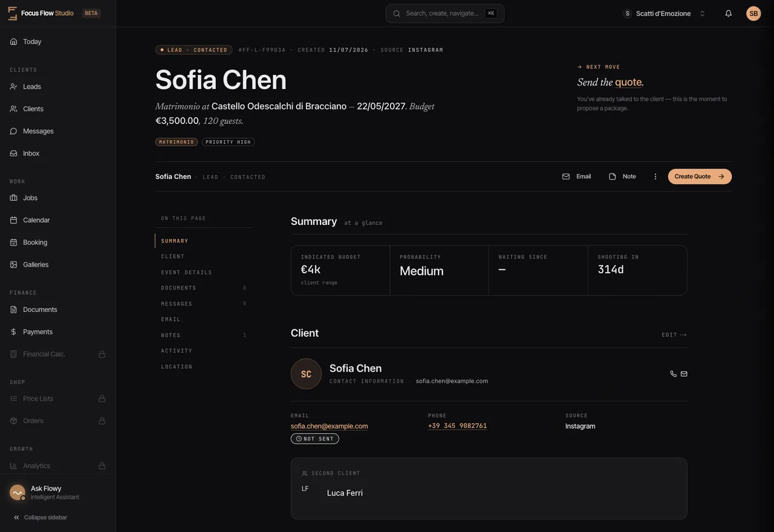774x532 pixels.
Task: Click the search input field
Action: click(444, 13)
